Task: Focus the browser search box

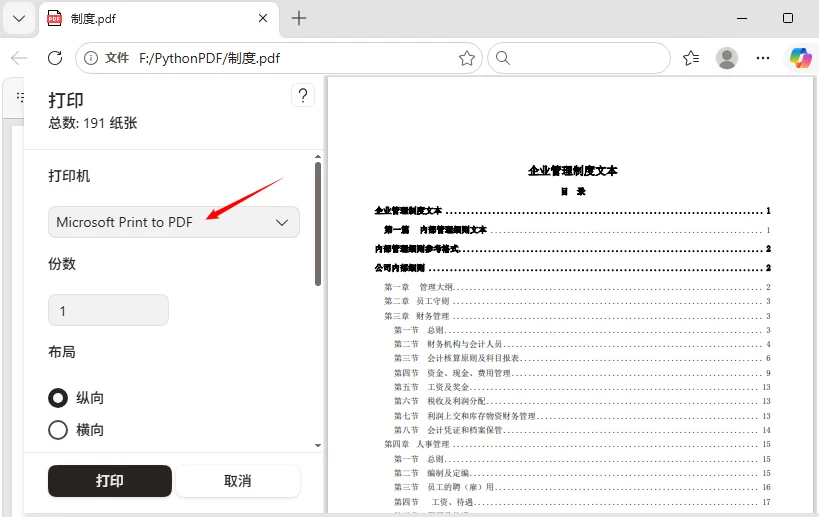Action: pyautogui.click(x=579, y=58)
